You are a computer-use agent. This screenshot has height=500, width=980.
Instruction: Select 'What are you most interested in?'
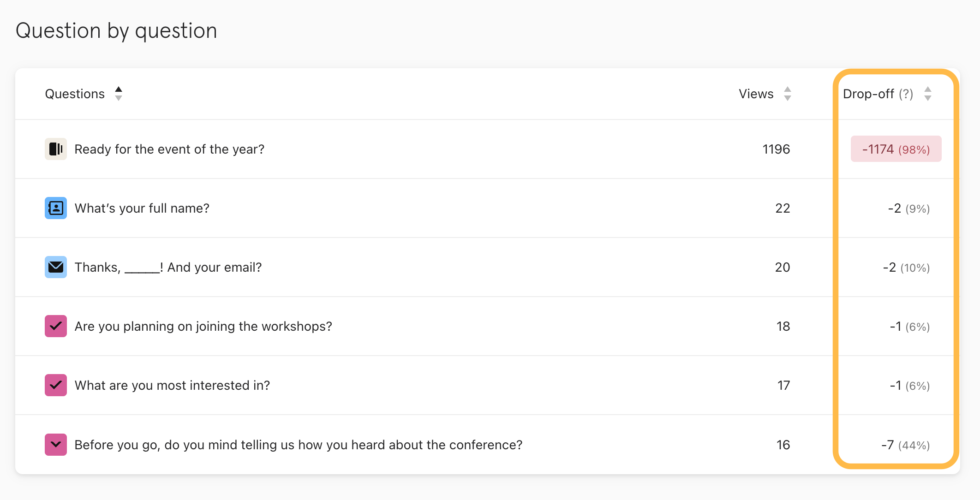pos(172,386)
